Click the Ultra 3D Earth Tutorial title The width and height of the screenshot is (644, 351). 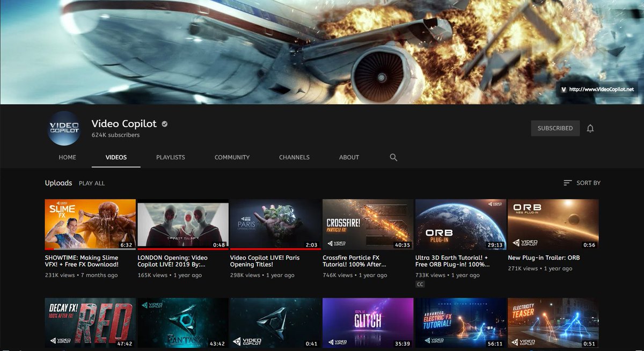(x=452, y=261)
